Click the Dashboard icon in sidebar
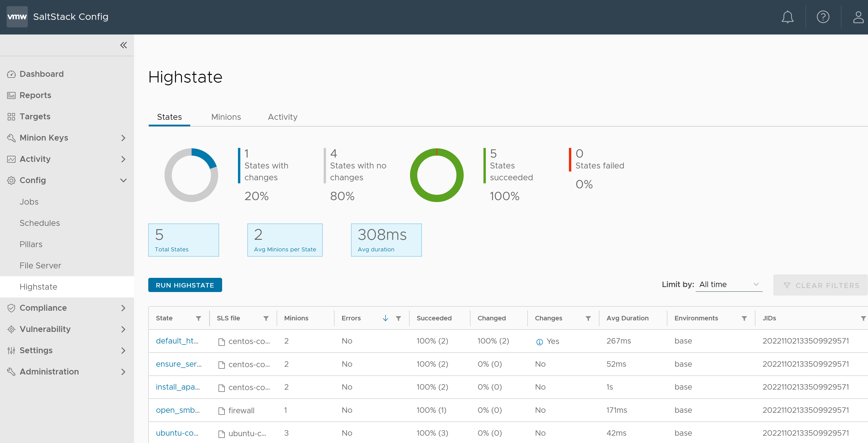868x443 pixels. pyautogui.click(x=11, y=73)
